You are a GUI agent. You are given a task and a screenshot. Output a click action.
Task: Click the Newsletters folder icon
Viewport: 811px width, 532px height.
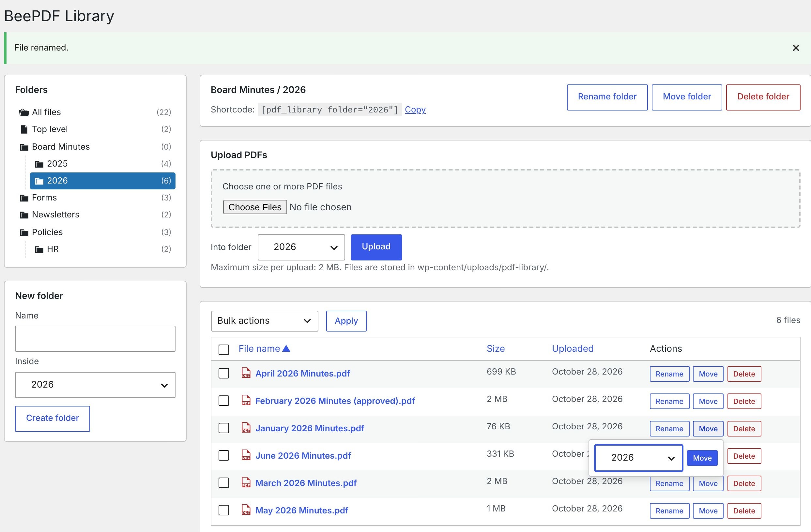click(24, 214)
